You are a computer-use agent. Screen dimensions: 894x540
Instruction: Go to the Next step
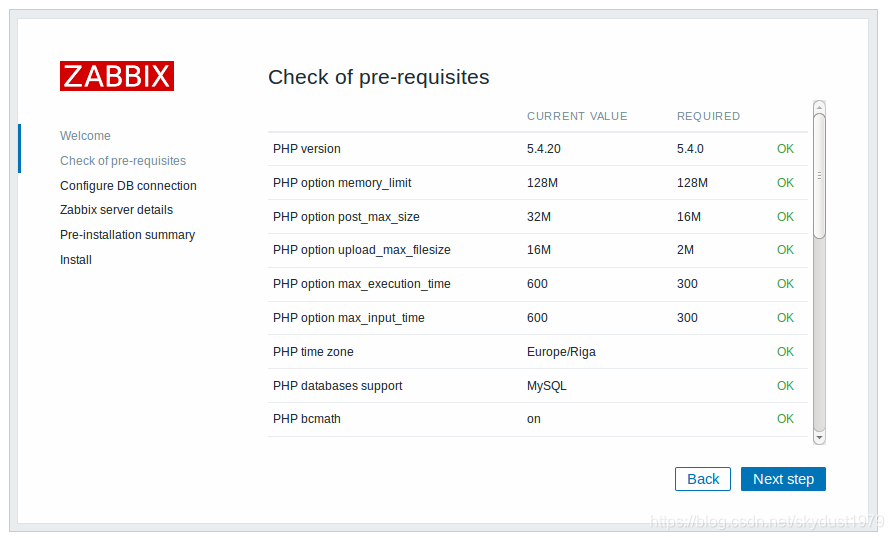pyautogui.click(x=783, y=479)
